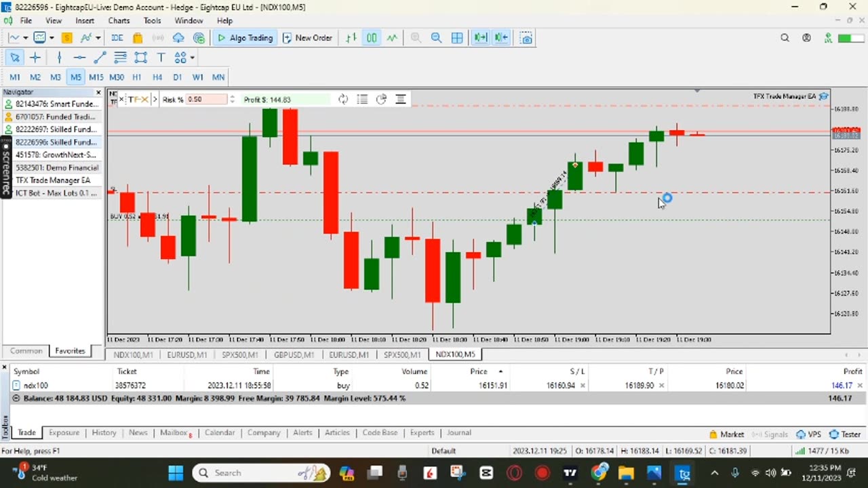Open the VPS button in Toolbox
Screen dimensions: 868x488
(809, 434)
